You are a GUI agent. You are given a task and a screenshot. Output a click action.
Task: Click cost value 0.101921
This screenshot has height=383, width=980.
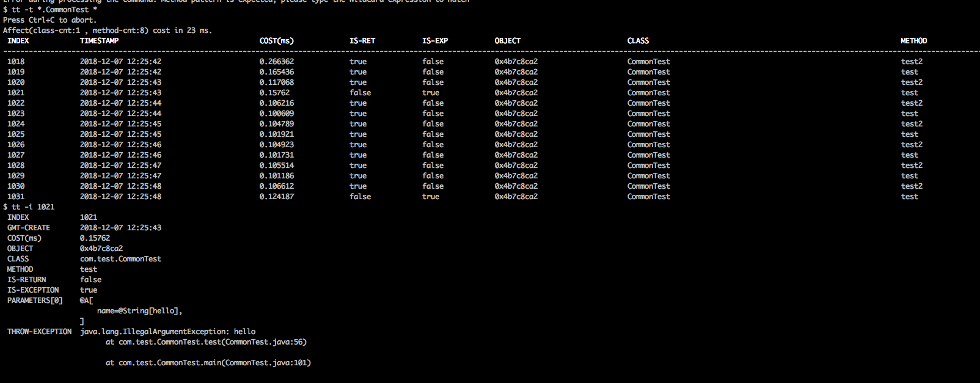276,134
